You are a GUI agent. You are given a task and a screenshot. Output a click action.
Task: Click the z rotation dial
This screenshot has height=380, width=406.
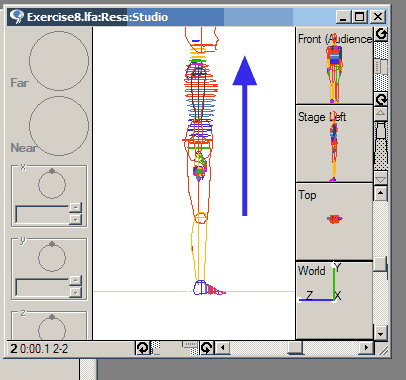click(52, 328)
